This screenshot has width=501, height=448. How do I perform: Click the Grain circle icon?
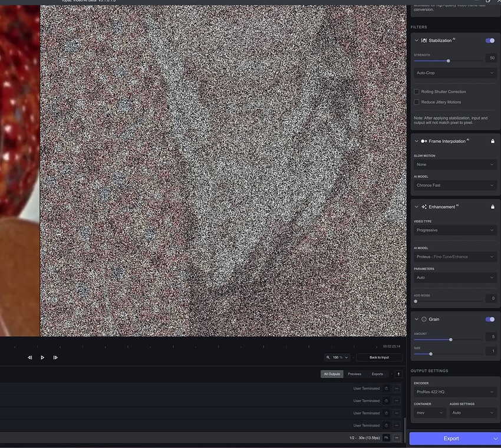tap(424, 319)
